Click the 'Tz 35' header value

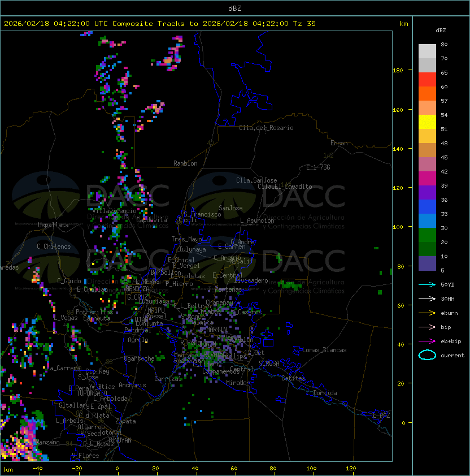tap(304, 24)
